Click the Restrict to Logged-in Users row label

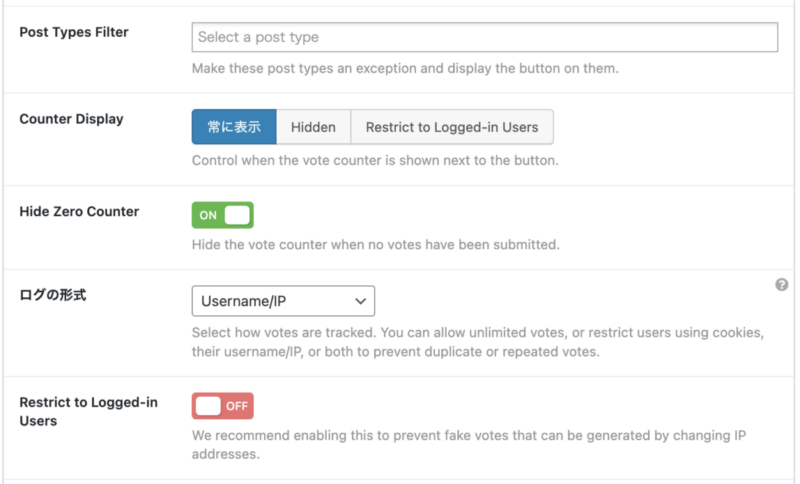click(88, 411)
